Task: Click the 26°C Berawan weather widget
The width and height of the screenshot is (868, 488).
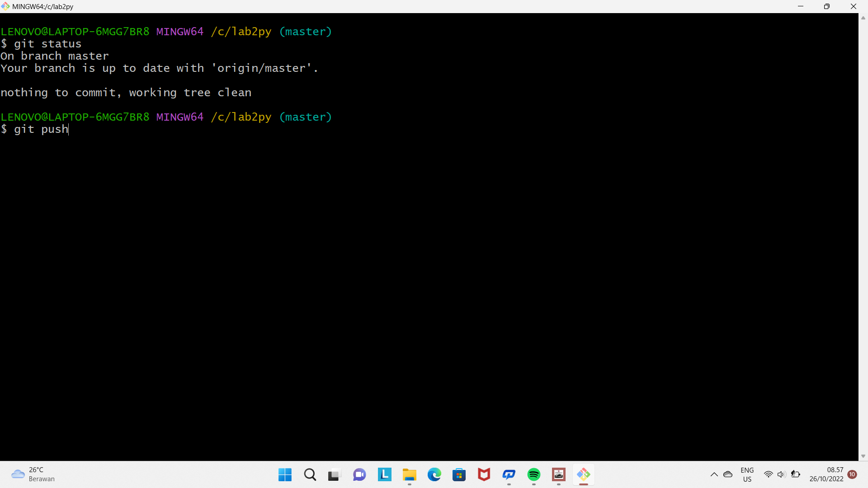Action: 32,474
